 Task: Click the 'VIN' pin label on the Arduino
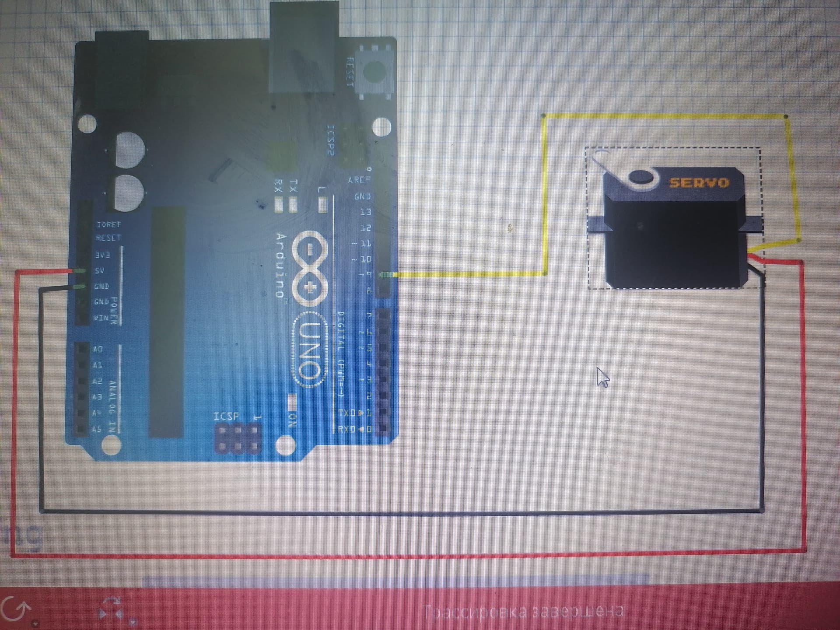[x=101, y=318]
